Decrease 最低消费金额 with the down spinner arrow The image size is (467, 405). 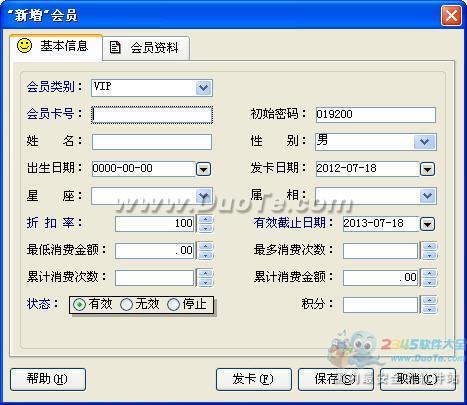coord(206,255)
